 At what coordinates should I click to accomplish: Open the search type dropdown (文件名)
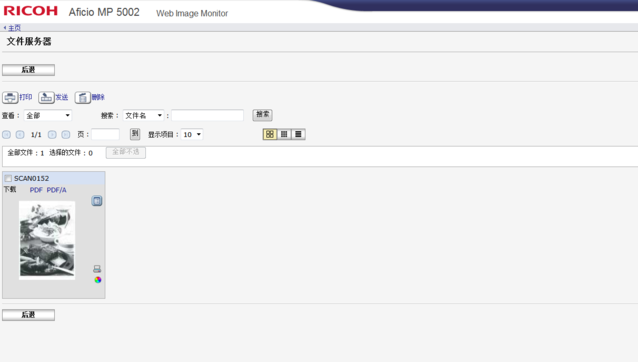[x=143, y=116]
